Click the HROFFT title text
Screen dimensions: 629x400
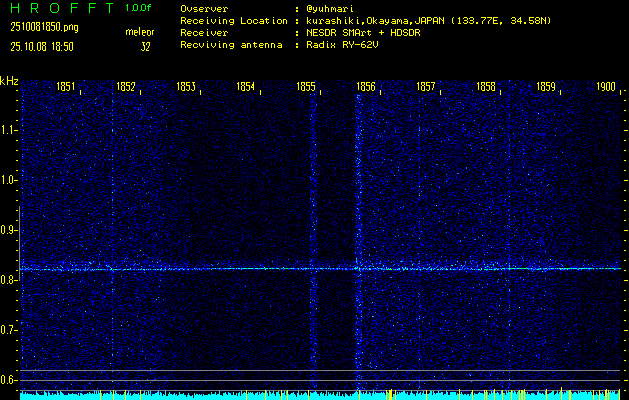62,8
